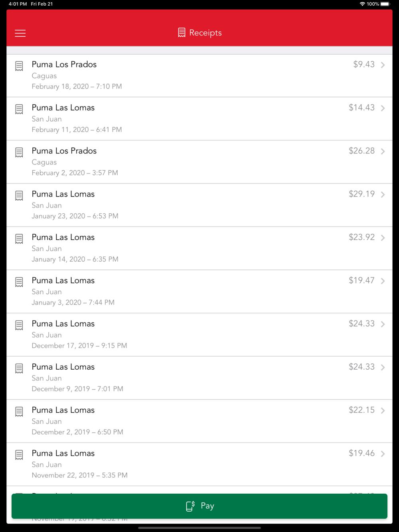The height and width of the screenshot is (532, 399).
Task: Open the $19.46 receipt chevron
Action: [383, 453]
